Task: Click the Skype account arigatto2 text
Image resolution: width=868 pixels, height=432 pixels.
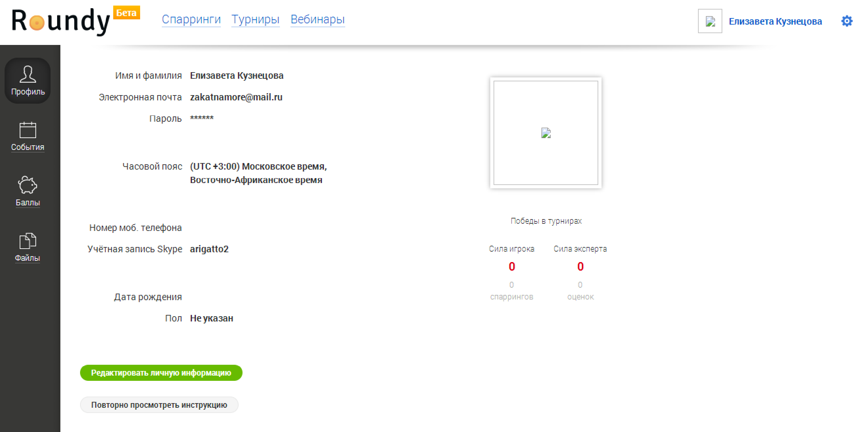Action: tap(209, 249)
